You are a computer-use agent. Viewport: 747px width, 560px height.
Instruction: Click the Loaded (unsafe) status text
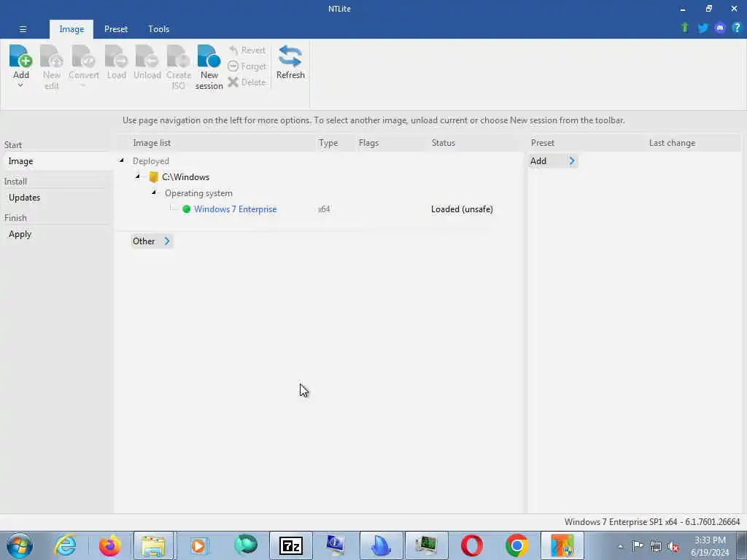tap(462, 209)
